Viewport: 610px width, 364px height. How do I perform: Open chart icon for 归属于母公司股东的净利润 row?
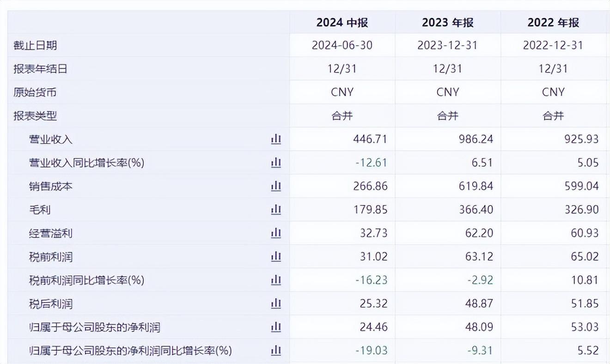[x=276, y=327]
